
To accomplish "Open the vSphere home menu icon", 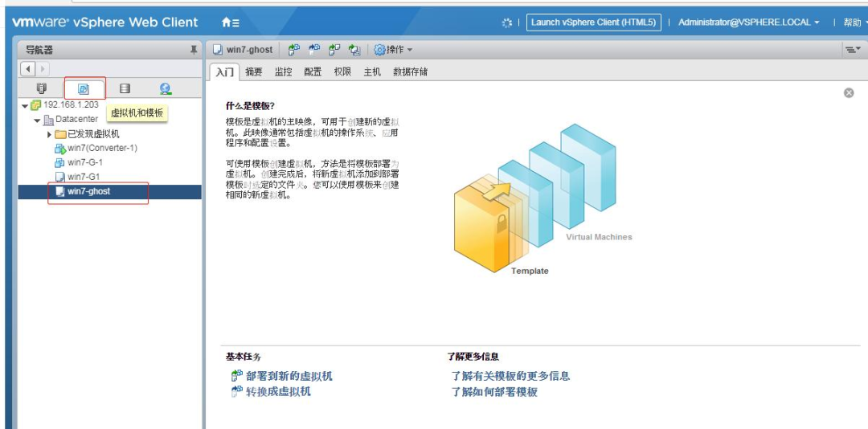I will (x=231, y=22).
